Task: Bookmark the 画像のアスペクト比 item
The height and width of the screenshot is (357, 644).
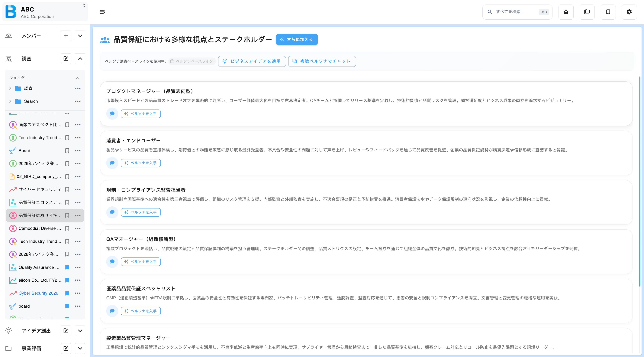Action: [x=67, y=125]
